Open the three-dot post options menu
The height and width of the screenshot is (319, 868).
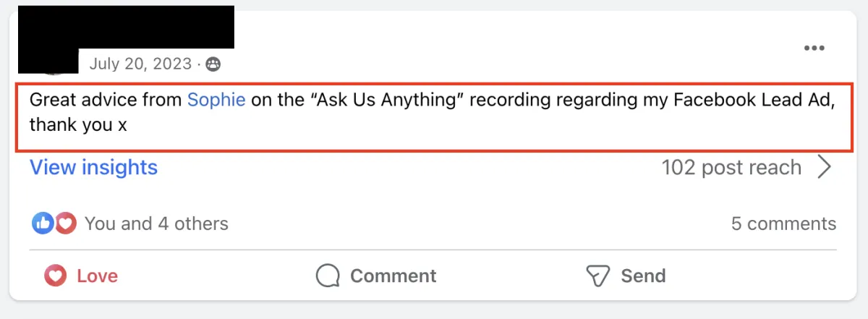(814, 48)
